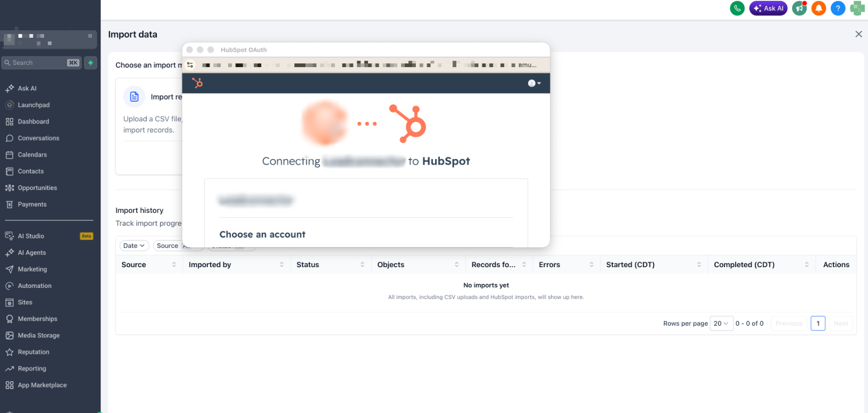
Task: Click the "Choose an account" heading
Action: (x=262, y=234)
